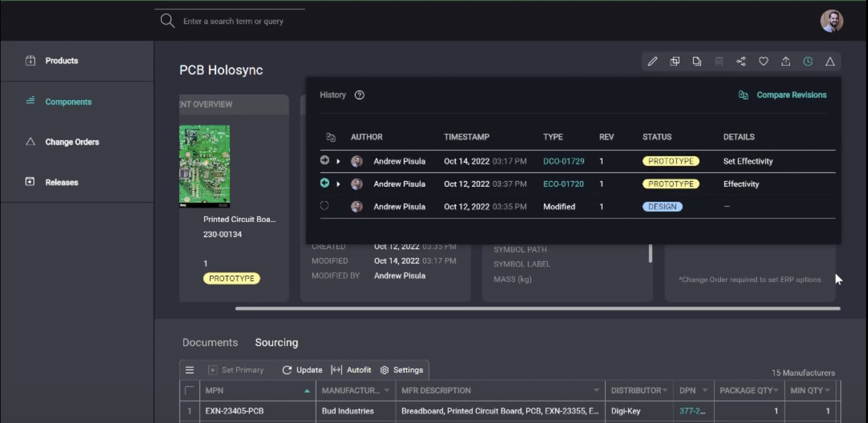Click the where-used tree icon
Viewport: 868px width, 423px height.
pyautogui.click(x=741, y=61)
